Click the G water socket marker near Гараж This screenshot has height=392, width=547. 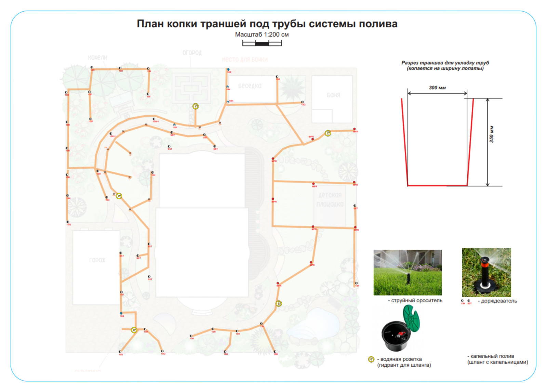coord(134,329)
